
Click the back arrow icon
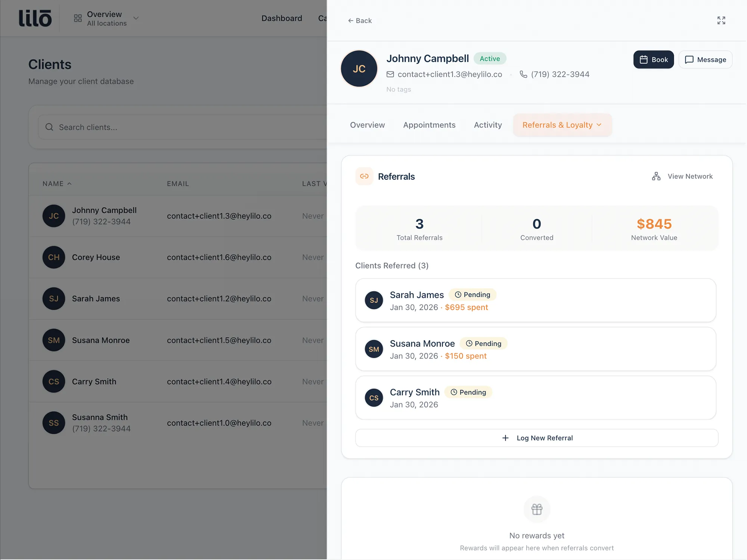coord(350,21)
